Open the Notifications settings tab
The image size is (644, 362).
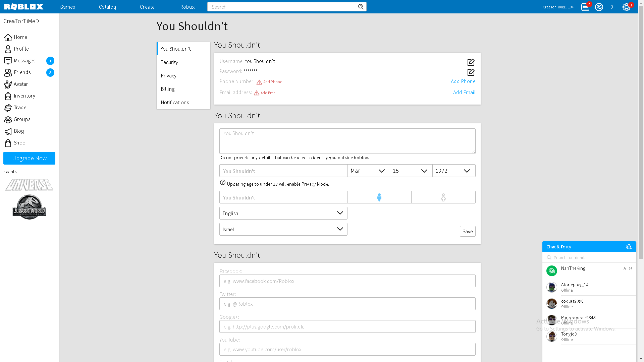183,102
